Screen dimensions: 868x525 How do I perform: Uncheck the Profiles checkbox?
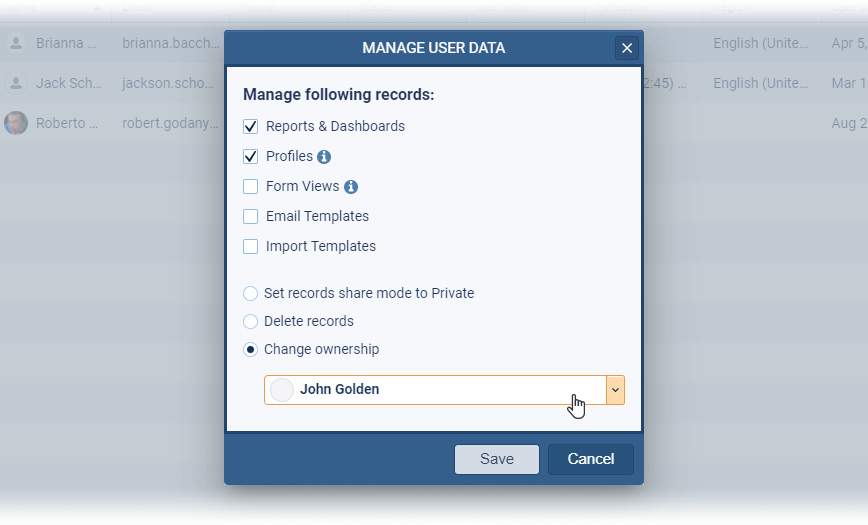(x=251, y=157)
